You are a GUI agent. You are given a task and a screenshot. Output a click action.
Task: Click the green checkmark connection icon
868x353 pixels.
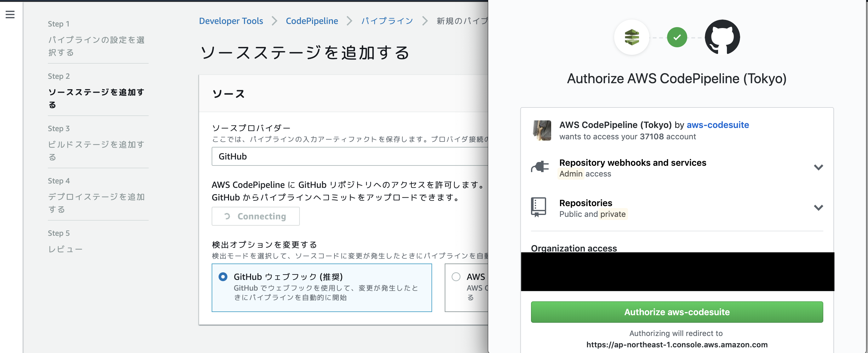(677, 37)
